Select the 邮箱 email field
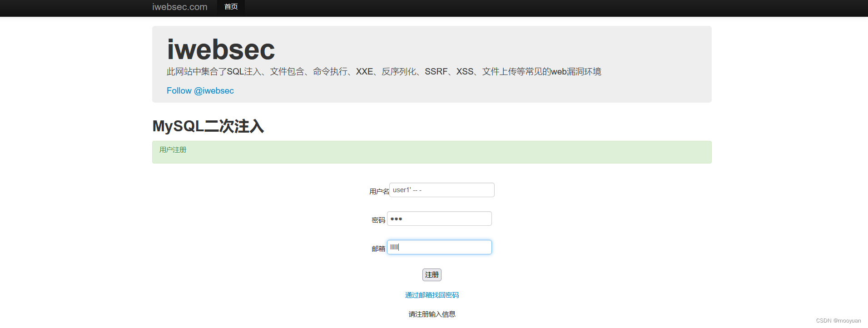The width and height of the screenshot is (868, 328). tap(439, 247)
